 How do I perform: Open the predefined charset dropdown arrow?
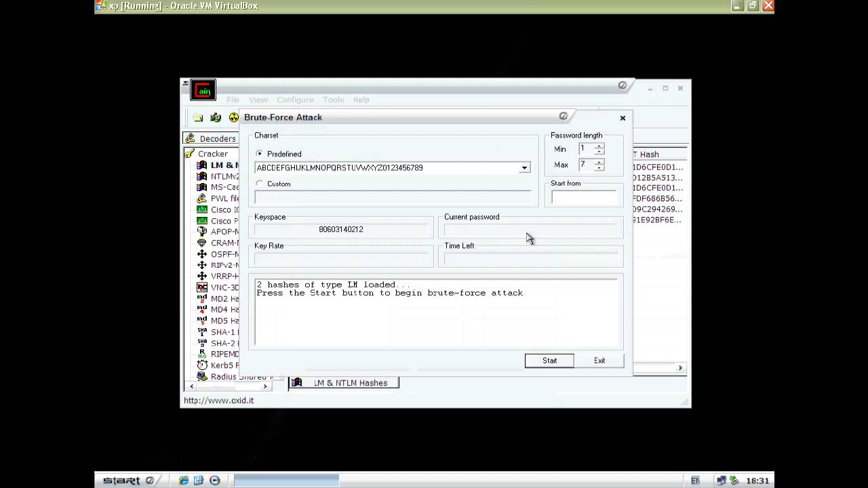click(x=524, y=167)
